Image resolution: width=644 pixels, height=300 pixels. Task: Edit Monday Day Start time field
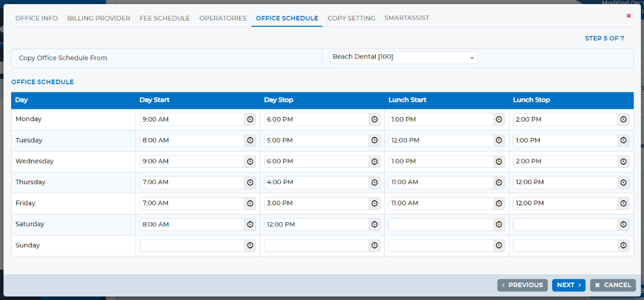pos(192,119)
